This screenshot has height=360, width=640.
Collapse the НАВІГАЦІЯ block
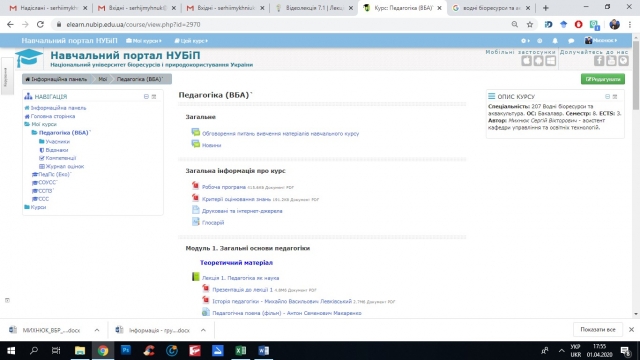click(x=146, y=97)
